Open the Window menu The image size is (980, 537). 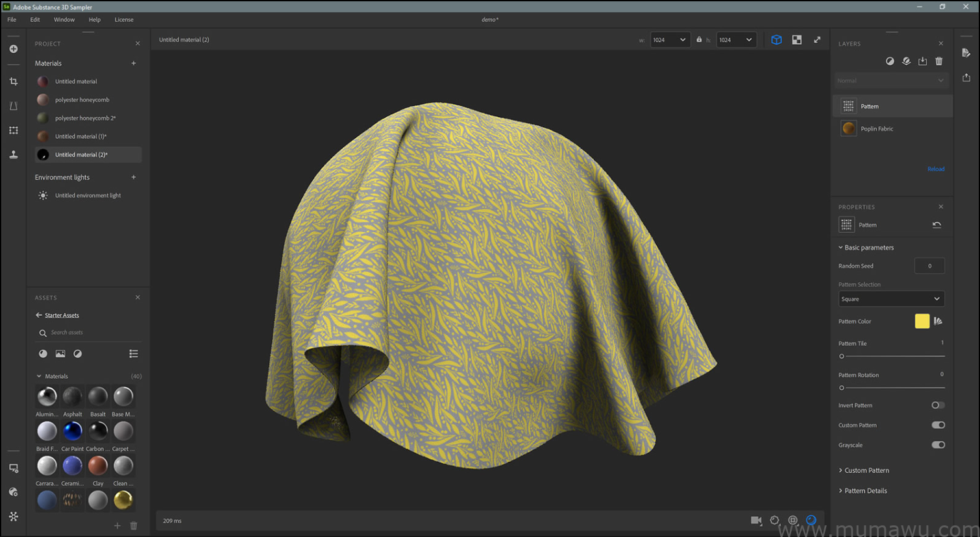click(x=64, y=19)
